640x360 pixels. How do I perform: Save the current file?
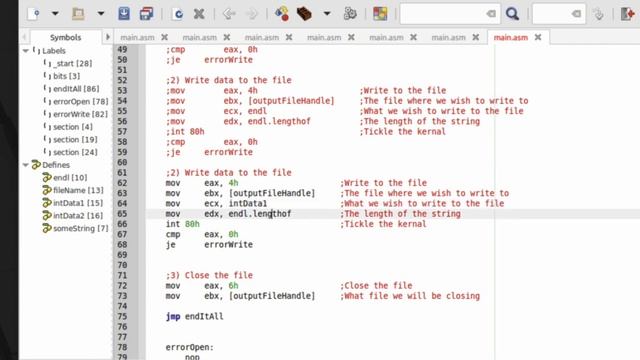124,14
